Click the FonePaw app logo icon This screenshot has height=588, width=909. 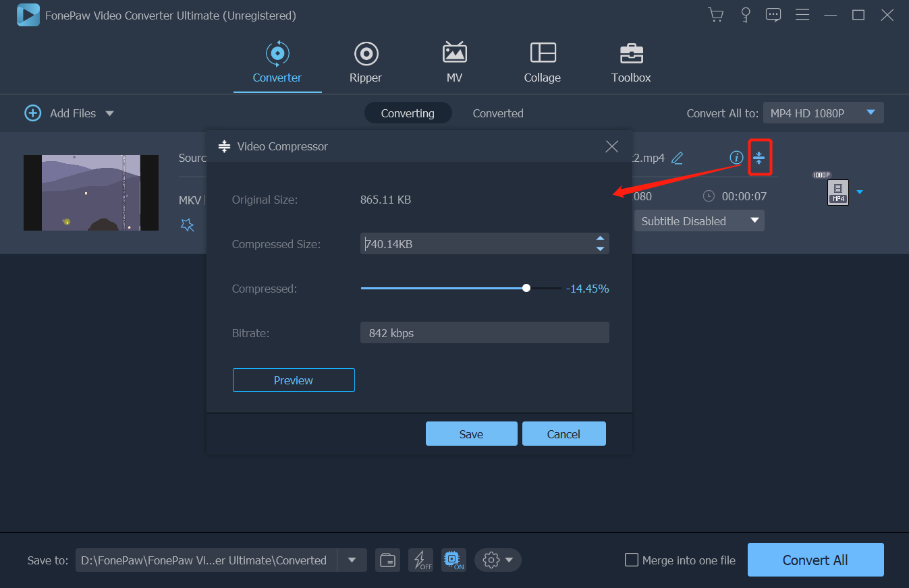[x=28, y=15]
